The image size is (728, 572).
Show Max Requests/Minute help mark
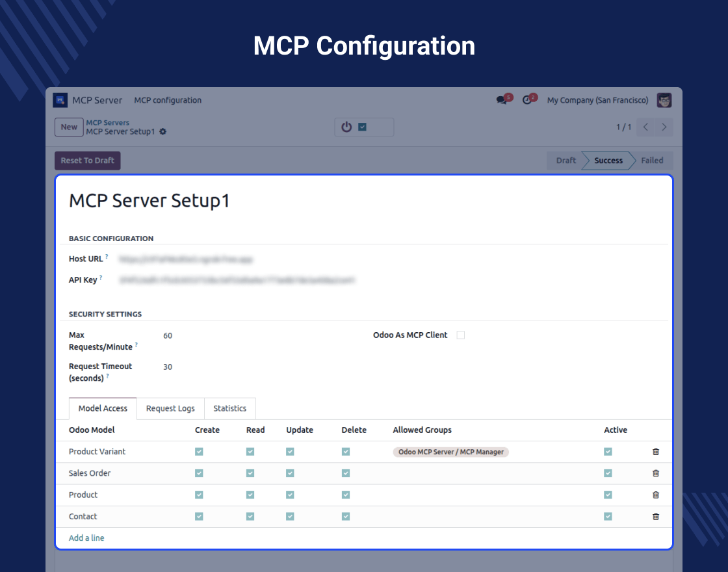(x=136, y=345)
